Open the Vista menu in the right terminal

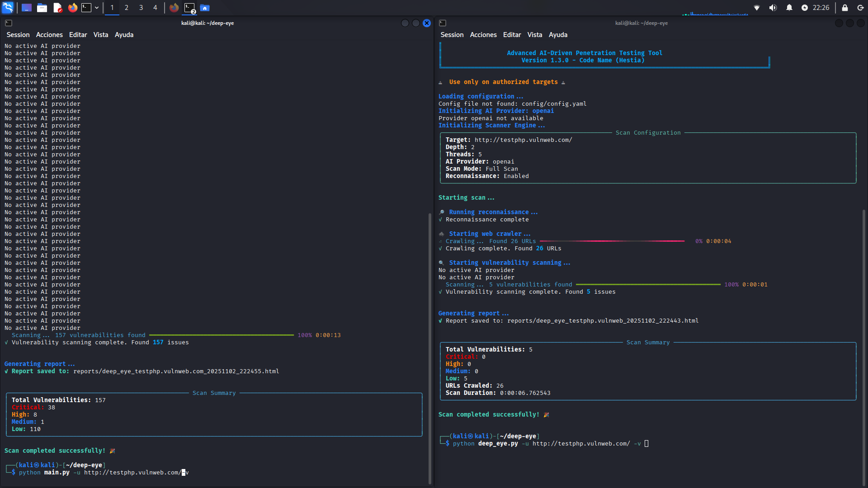pos(534,34)
